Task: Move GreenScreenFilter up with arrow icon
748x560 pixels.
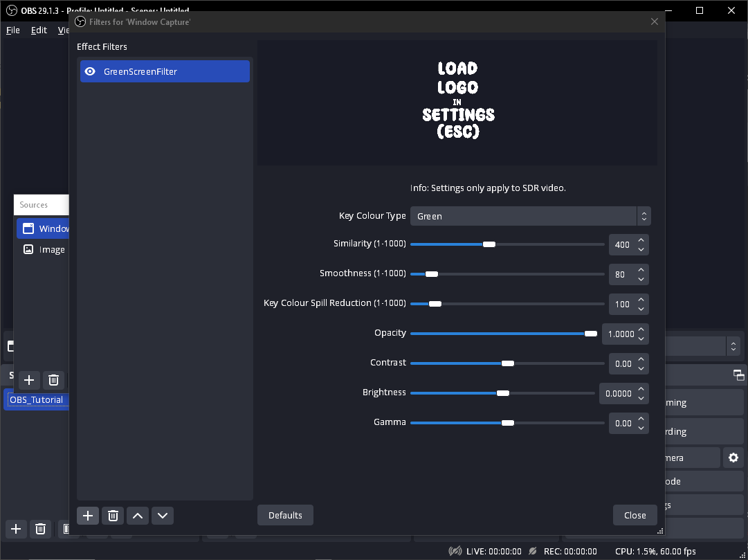Action: pyautogui.click(x=138, y=516)
